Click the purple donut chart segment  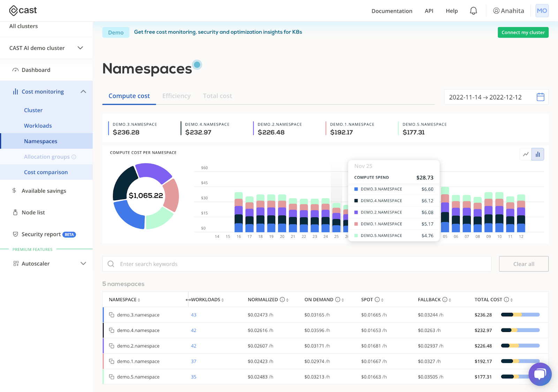point(153,171)
